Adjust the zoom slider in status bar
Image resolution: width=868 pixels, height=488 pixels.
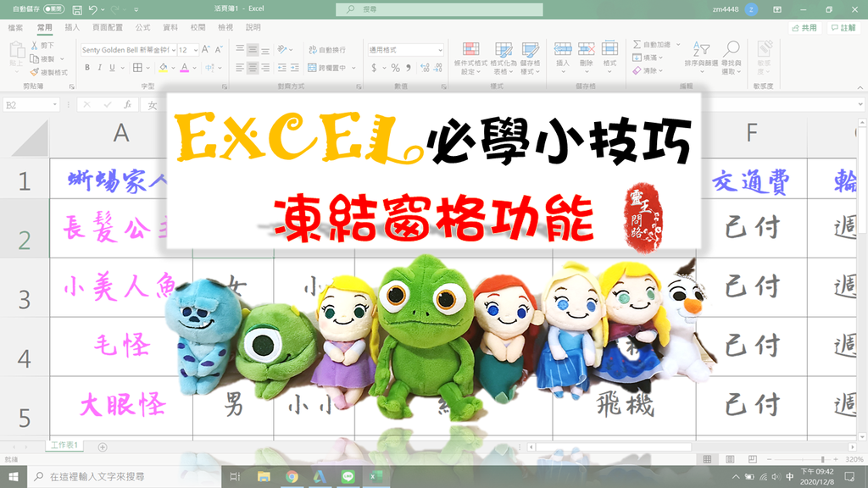pos(822,459)
